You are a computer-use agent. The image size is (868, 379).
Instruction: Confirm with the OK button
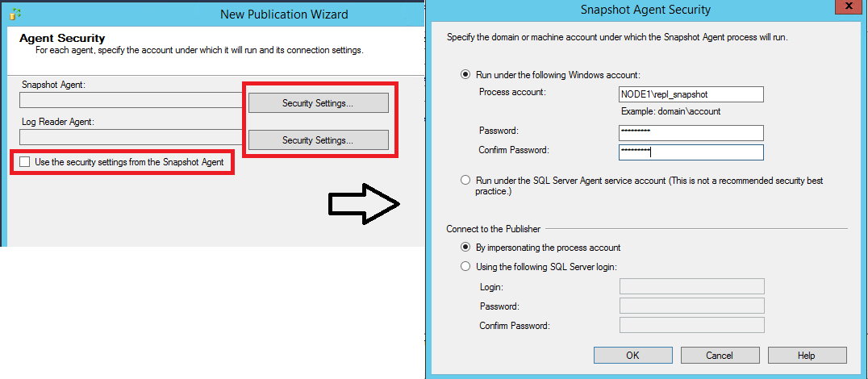633,355
